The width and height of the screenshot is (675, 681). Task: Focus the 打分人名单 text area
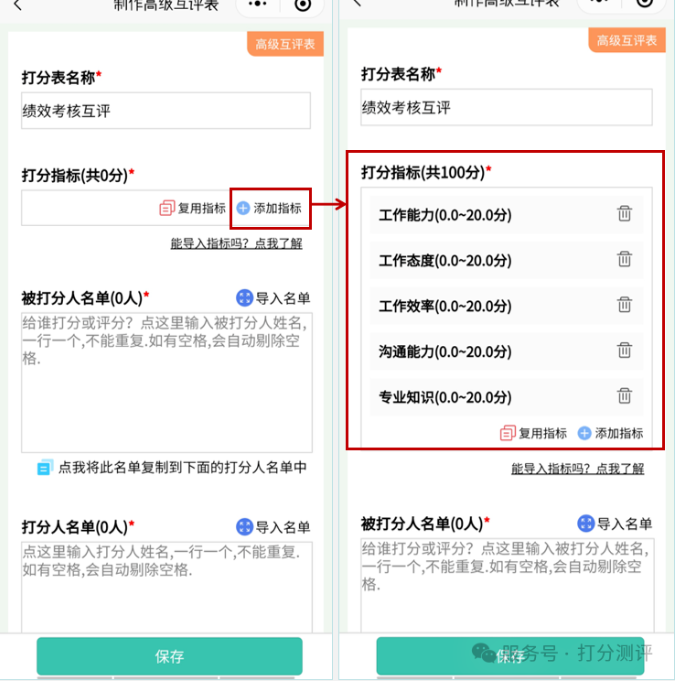pyautogui.click(x=167, y=587)
